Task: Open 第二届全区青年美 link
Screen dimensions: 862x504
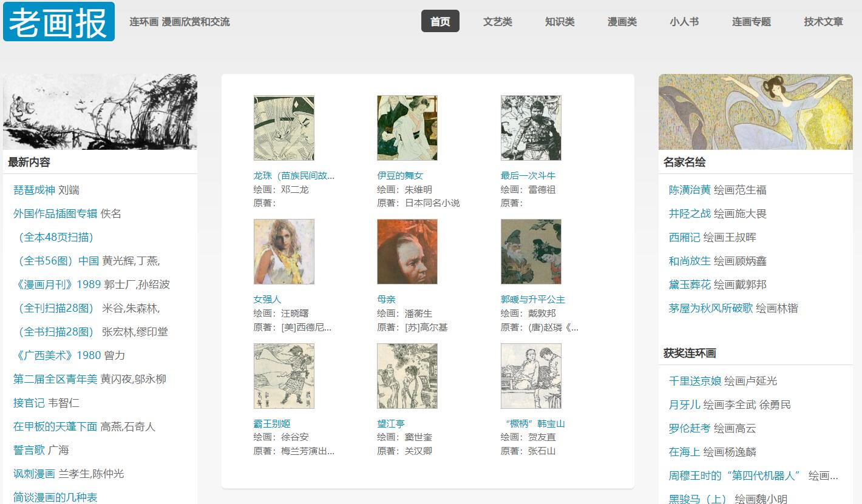Action: 55,379
